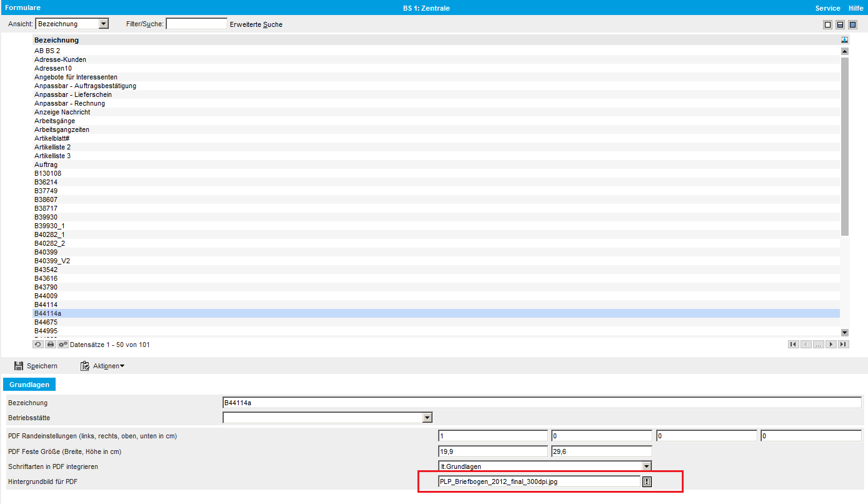Viewport: 868px width, 504px height.
Task: Click the export icon in Bezeichnung header
Action: point(845,39)
